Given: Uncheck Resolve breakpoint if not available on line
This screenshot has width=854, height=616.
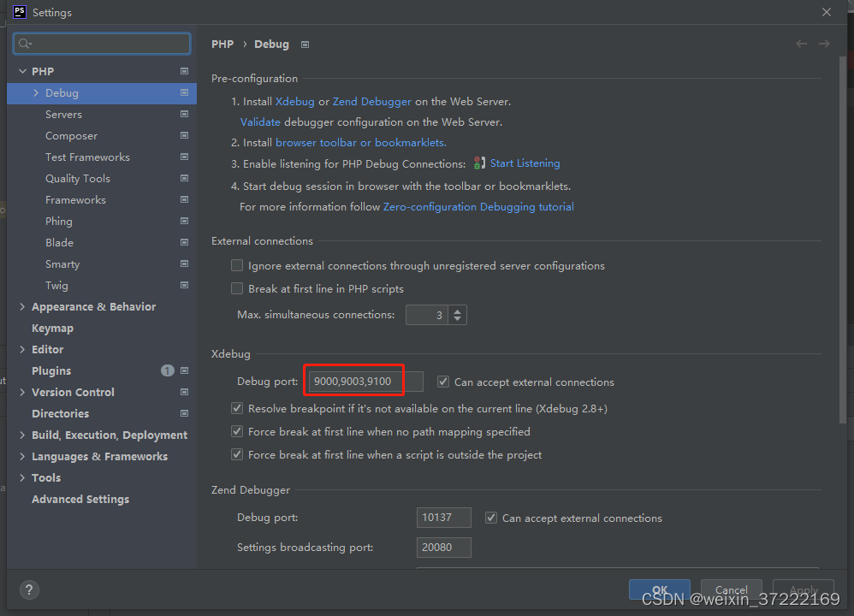Looking at the screenshot, I should point(237,408).
